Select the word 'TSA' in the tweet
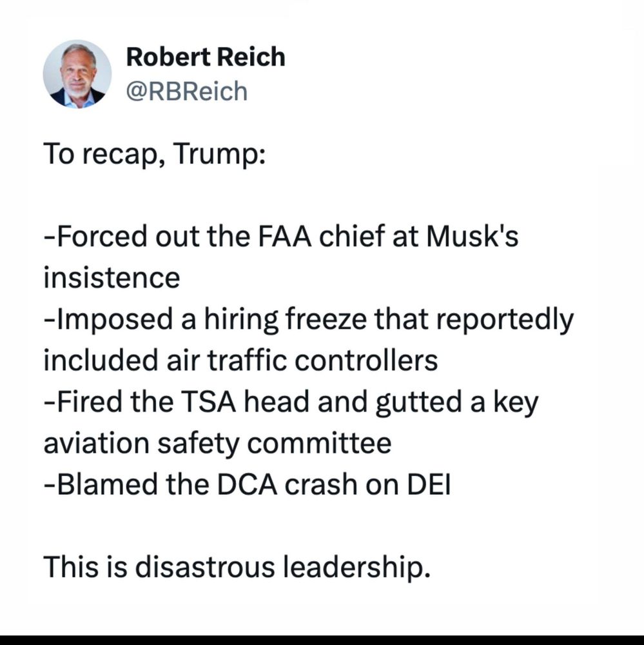 pyautogui.click(x=208, y=402)
